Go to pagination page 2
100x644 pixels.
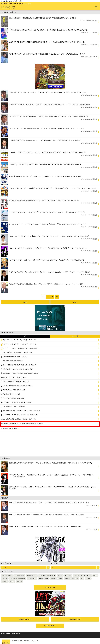click(x=48, y=297)
